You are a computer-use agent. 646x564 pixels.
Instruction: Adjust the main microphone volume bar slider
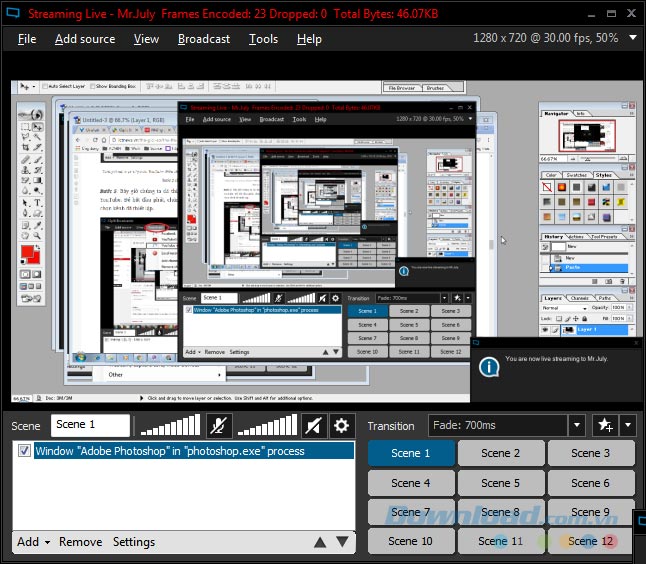point(170,425)
